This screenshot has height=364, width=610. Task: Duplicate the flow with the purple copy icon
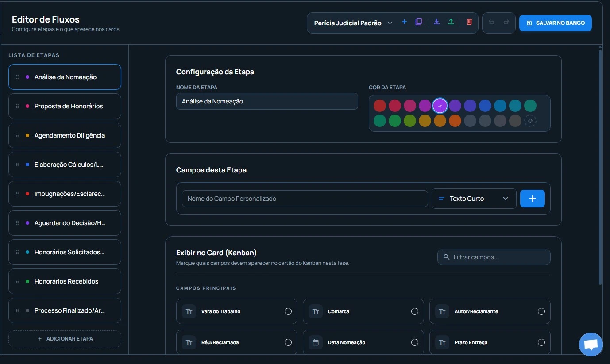tap(418, 22)
